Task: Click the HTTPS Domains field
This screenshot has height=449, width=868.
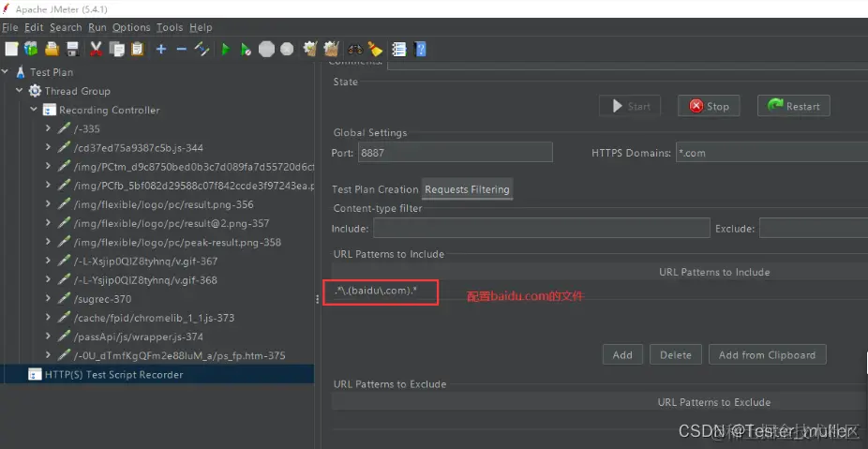Action: click(771, 152)
